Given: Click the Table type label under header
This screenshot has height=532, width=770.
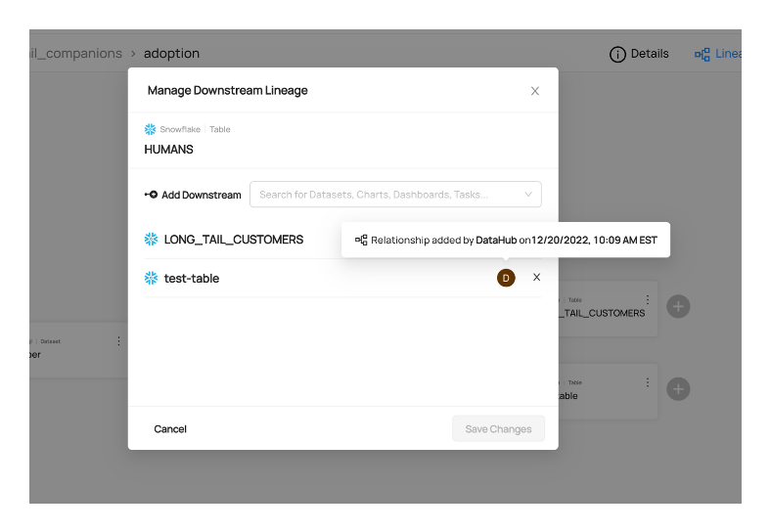Looking at the screenshot, I should pos(219,129).
